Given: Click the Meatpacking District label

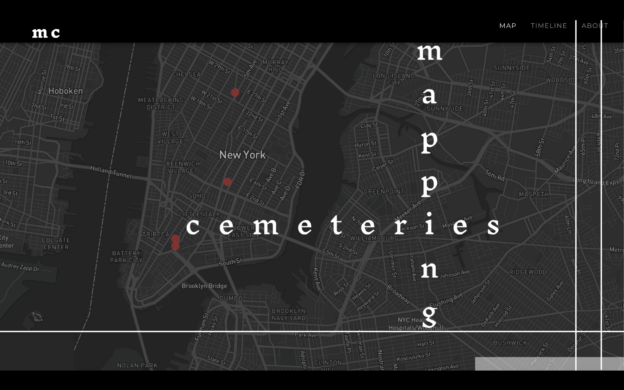Looking at the screenshot, I should click(x=161, y=103).
